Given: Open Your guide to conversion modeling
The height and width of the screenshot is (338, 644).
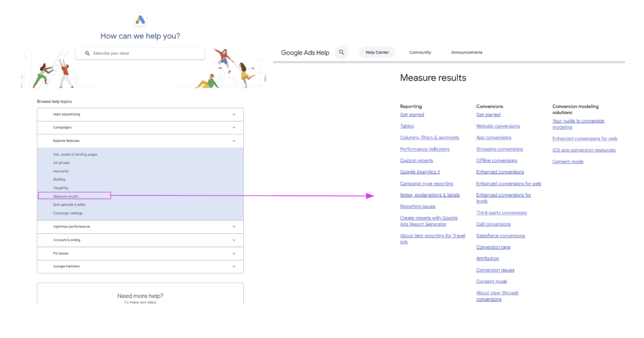Looking at the screenshot, I should click(579, 124).
